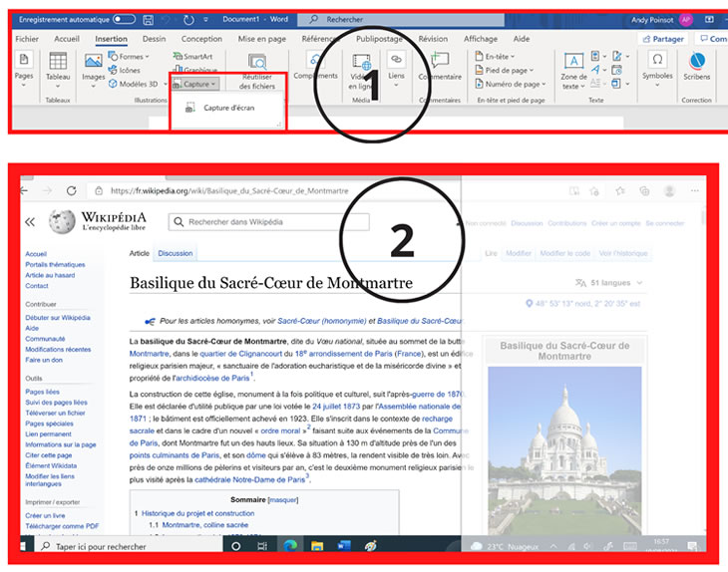Open Quick Access Toolbar customization arrow

tap(205, 20)
